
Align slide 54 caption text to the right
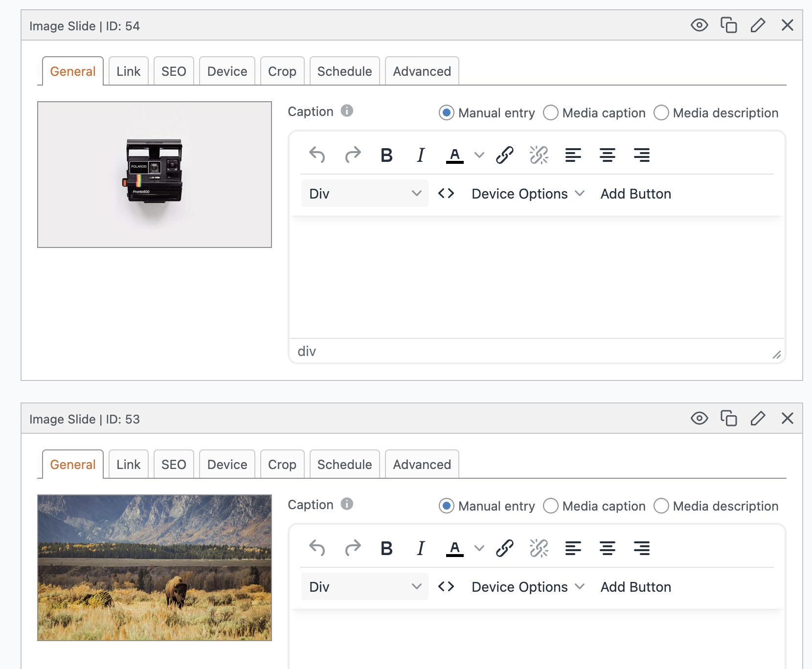pyautogui.click(x=642, y=155)
